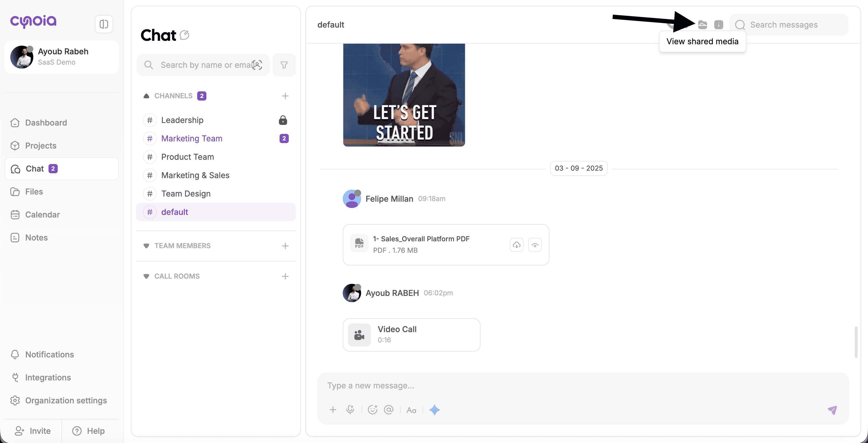868x443 pixels.
Task: Expand the TEAM MEMBERS section
Action: [146, 246]
